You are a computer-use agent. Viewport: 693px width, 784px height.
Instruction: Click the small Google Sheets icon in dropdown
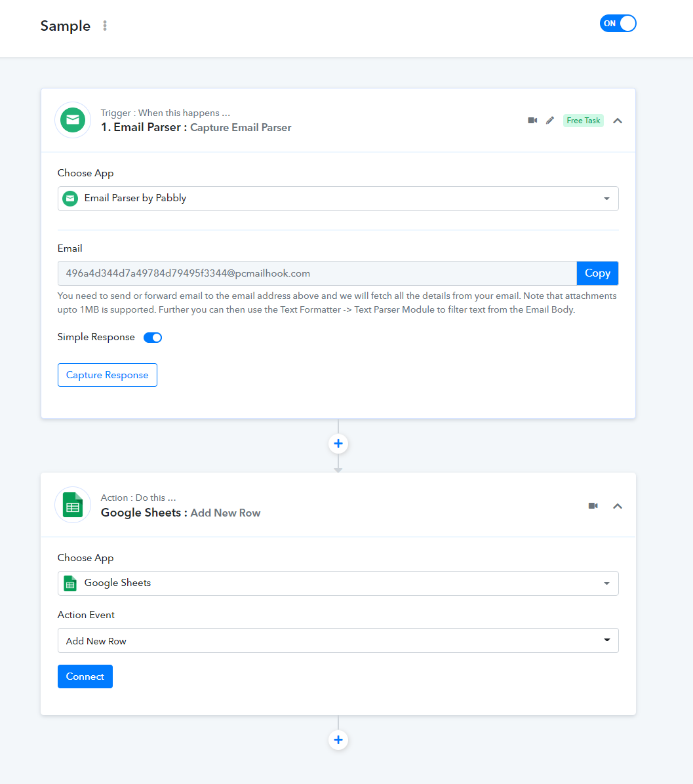click(70, 583)
